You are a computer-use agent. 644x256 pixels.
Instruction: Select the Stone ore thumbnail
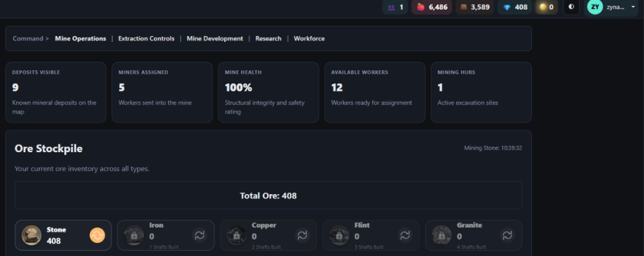[32, 235]
